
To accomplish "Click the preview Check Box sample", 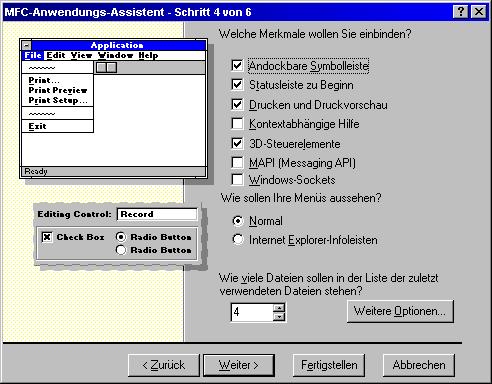I will (x=73, y=237).
